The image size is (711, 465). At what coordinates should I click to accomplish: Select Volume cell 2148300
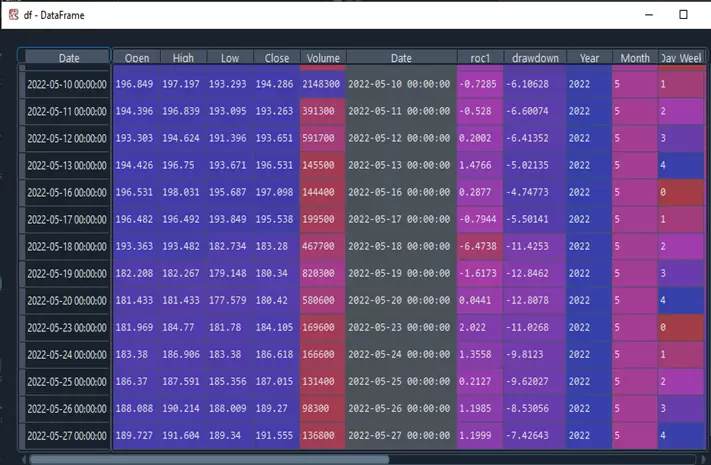point(323,84)
